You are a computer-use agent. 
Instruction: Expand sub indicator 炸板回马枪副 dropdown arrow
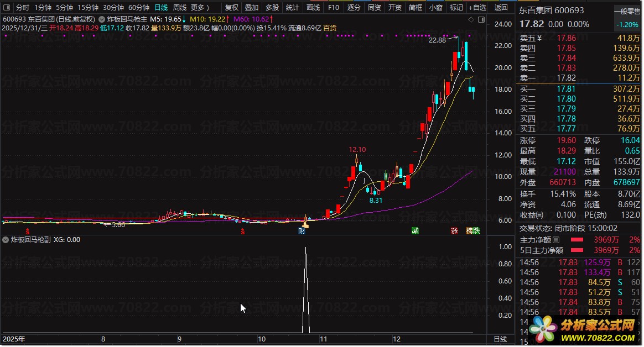(6, 240)
